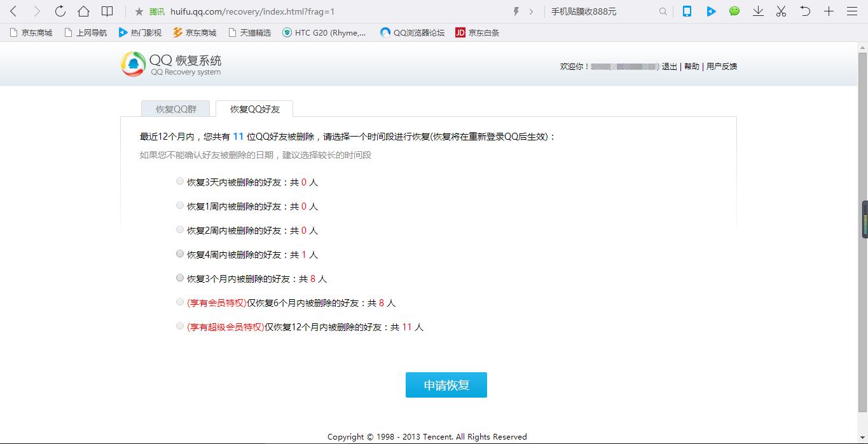Reload the page with the refresh icon
The width and height of the screenshot is (868, 444).
[60, 11]
